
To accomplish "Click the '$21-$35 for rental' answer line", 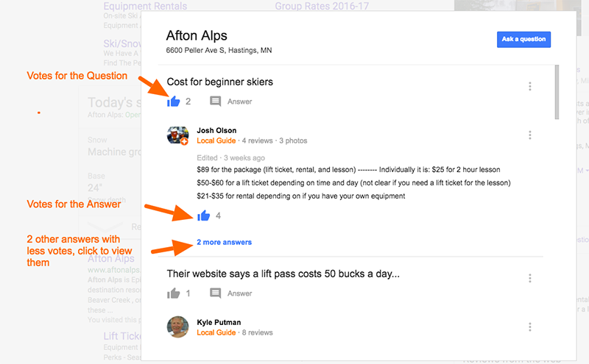I will point(301,196).
